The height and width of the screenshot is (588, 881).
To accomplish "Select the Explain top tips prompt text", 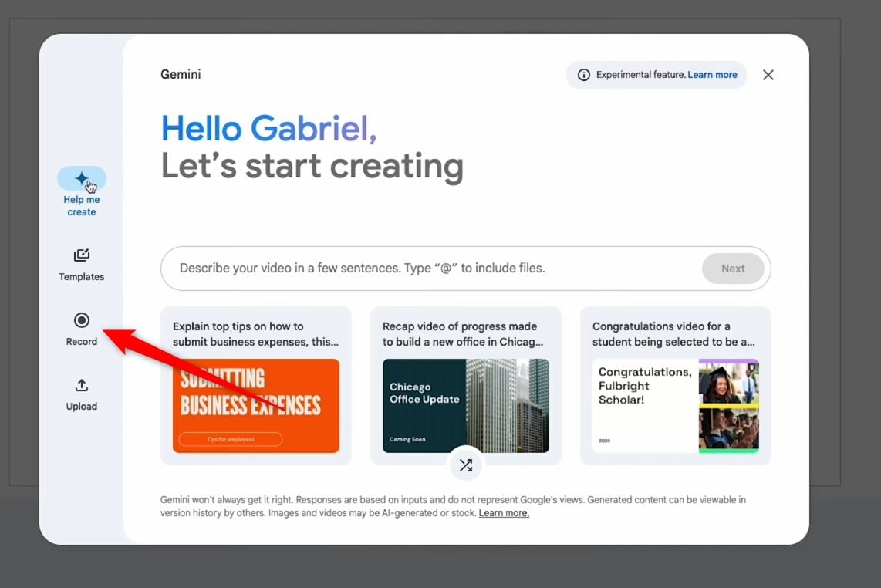I will 255,334.
